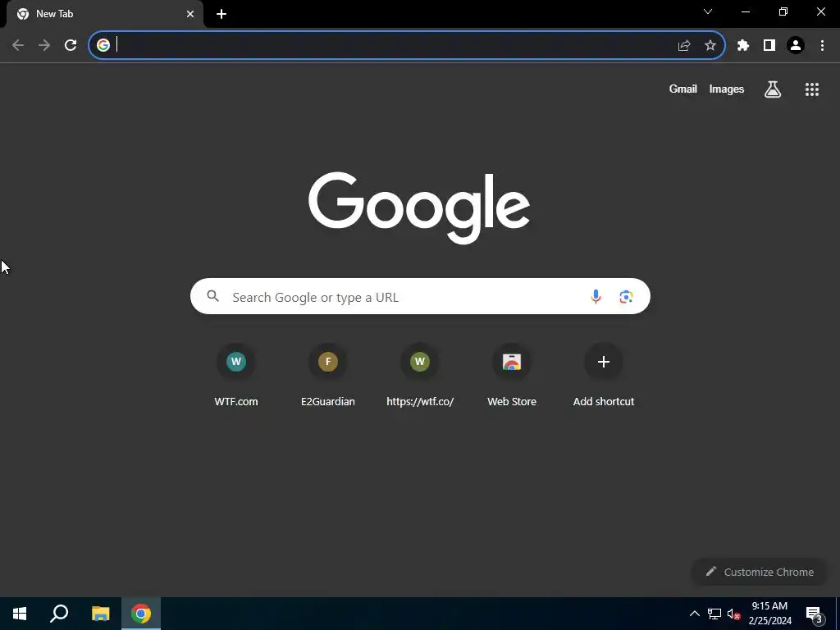
Task: Search by image with Lens icon
Action: tap(626, 296)
